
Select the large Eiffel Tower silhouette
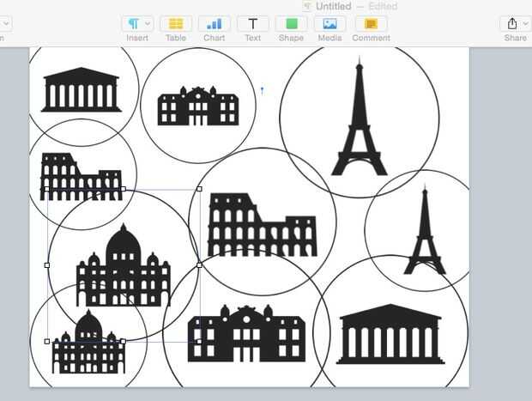[360, 116]
